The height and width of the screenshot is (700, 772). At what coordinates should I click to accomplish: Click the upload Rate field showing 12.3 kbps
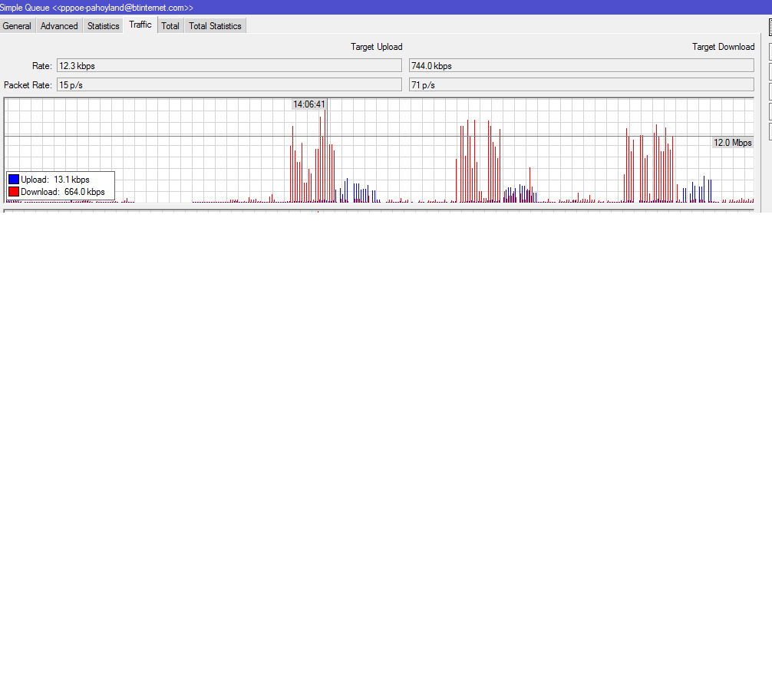229,66
